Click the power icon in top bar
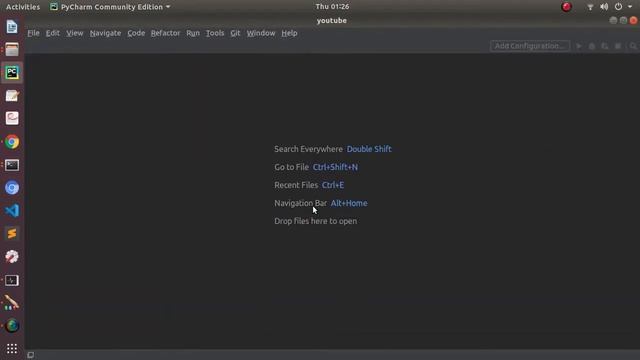This screenshot has width=640, height=360. 618,7
